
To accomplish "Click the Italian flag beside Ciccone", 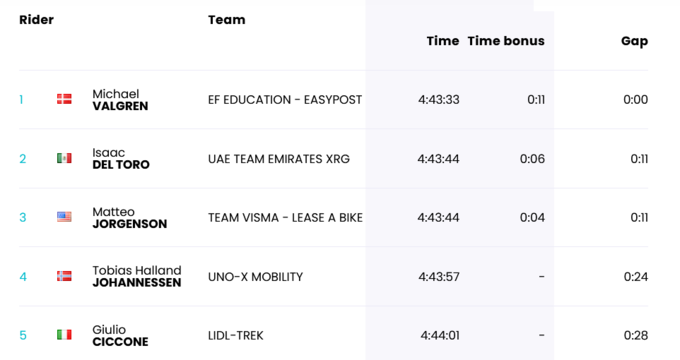I will 64,335.
